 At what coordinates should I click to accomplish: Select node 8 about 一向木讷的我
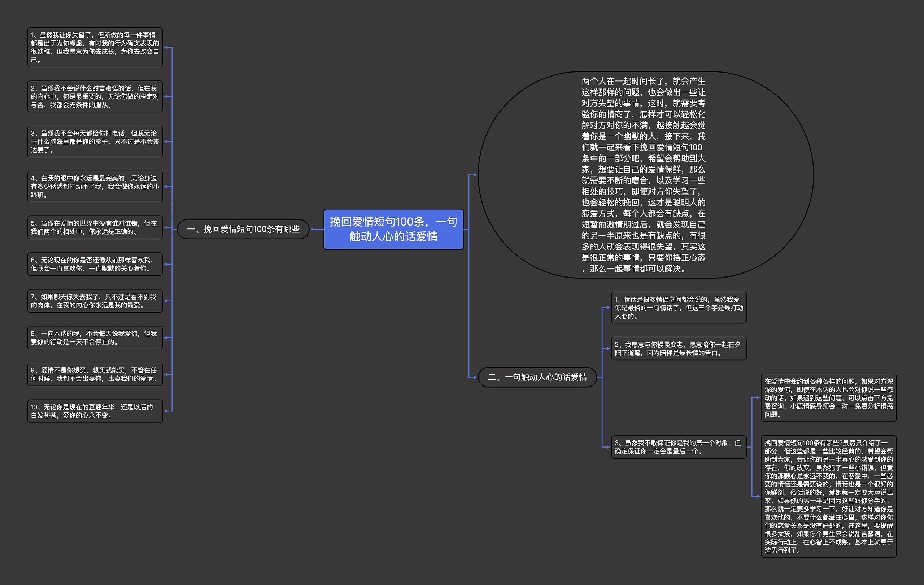point(95,337)
